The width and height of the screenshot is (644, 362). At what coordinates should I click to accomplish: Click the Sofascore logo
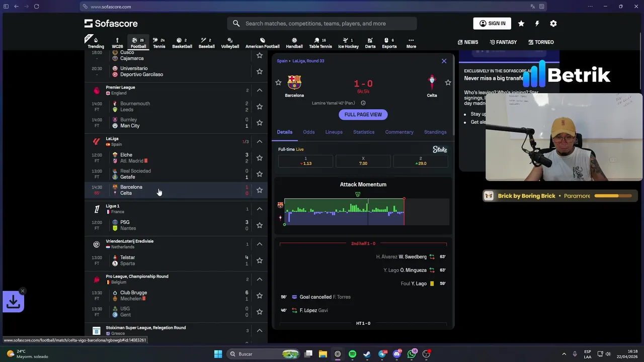(x=111, y=24)
